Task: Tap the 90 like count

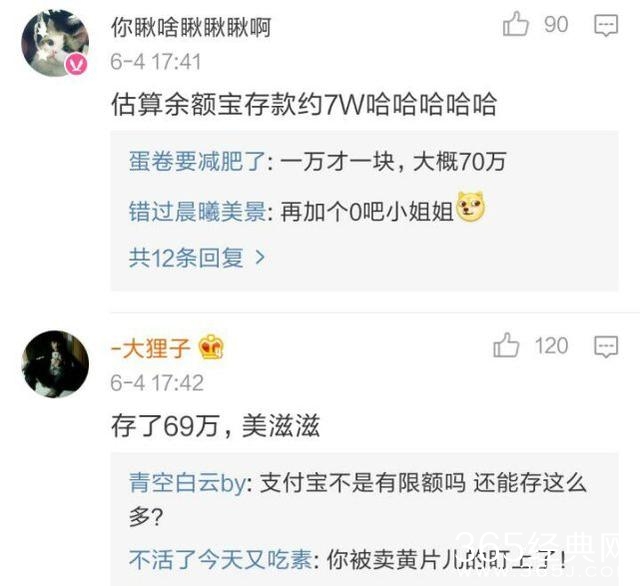Action: [556, 24]
